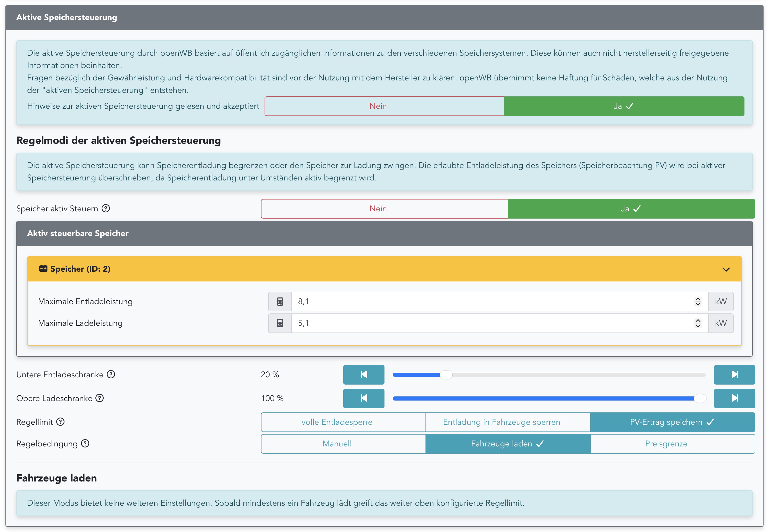Click help icon next to Speicher aktiv Steuern
This screenshot has width=770, height=532.
pyautogui.click(x=106, y=208)
